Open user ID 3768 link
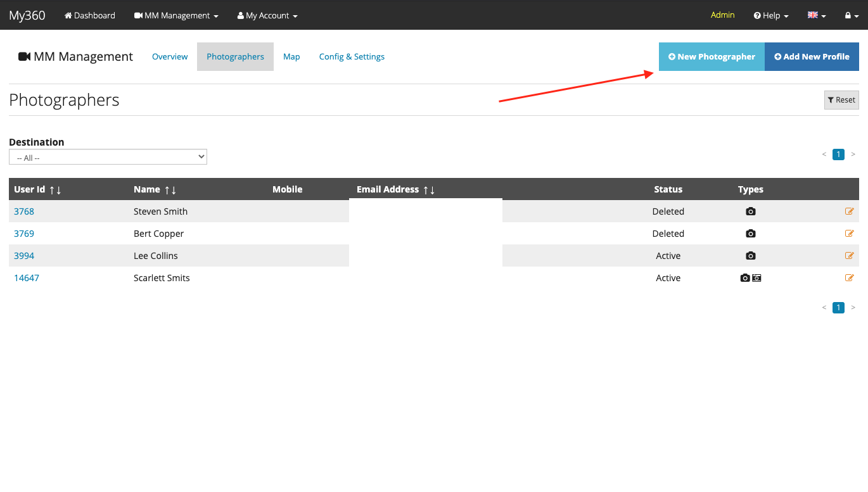The image size is (868, 492). 24,211
